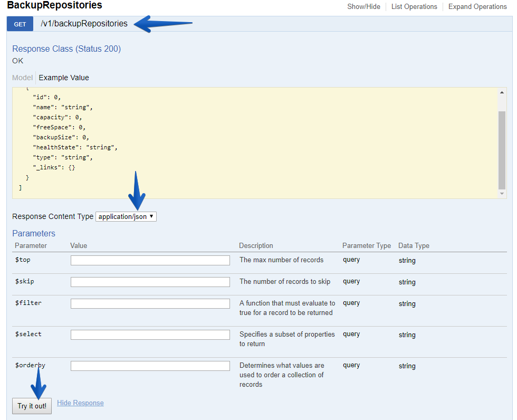The height and width of the screenshot is (420, 517).
Task: Click the Hide Response link
Action: point(80,403)
